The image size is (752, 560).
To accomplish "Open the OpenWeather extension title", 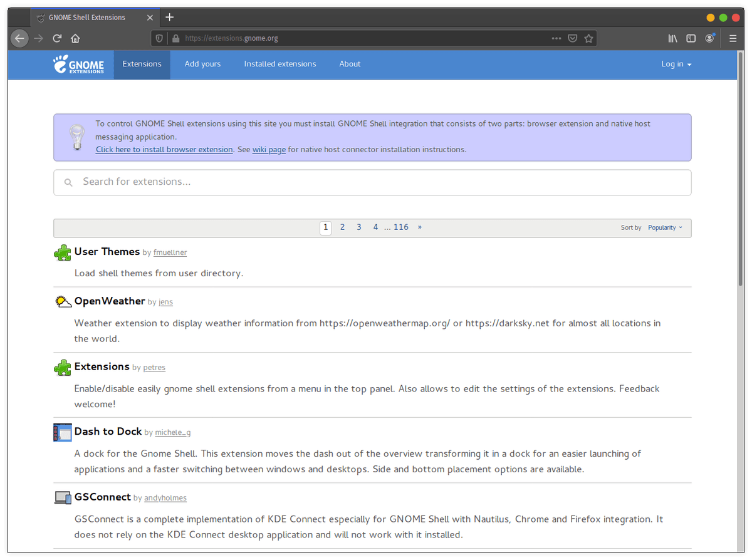I will 110,301.
